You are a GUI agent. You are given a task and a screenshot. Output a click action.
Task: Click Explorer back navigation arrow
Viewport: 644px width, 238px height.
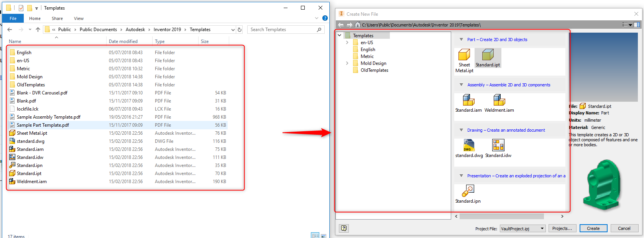(x=10, y=30)
